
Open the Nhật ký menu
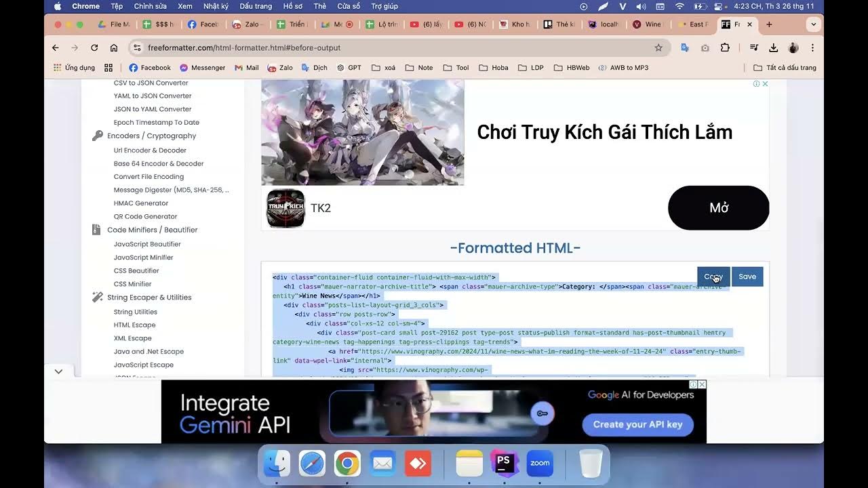pos(216,6)
